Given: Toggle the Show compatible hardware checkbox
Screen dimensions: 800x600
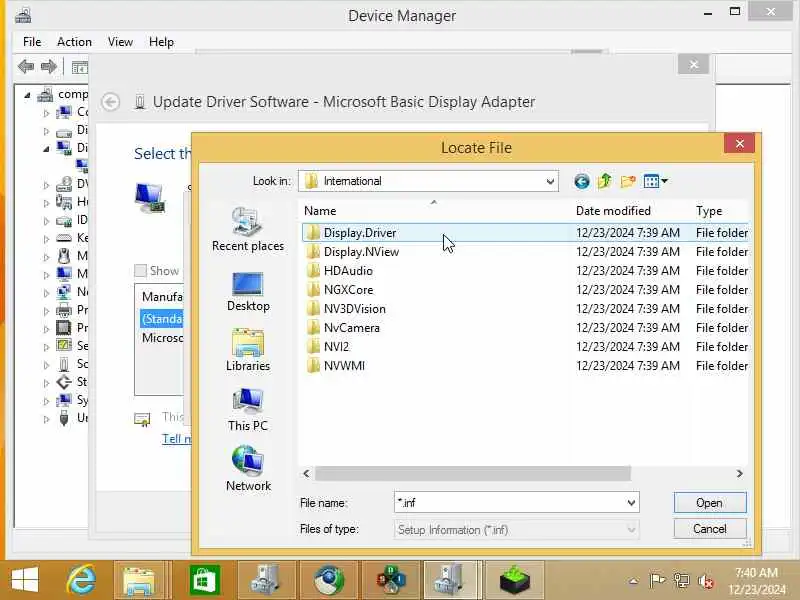Looking at the screenshot, I should point(140,270).
